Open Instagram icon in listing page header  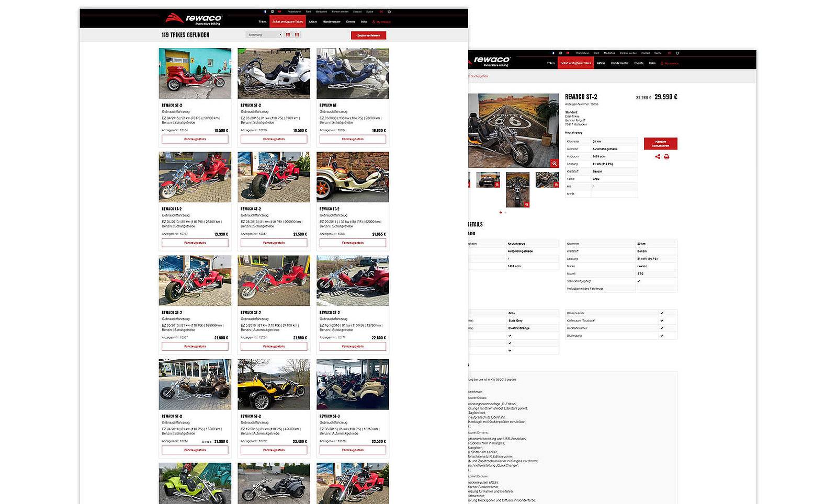click(273, 12)
